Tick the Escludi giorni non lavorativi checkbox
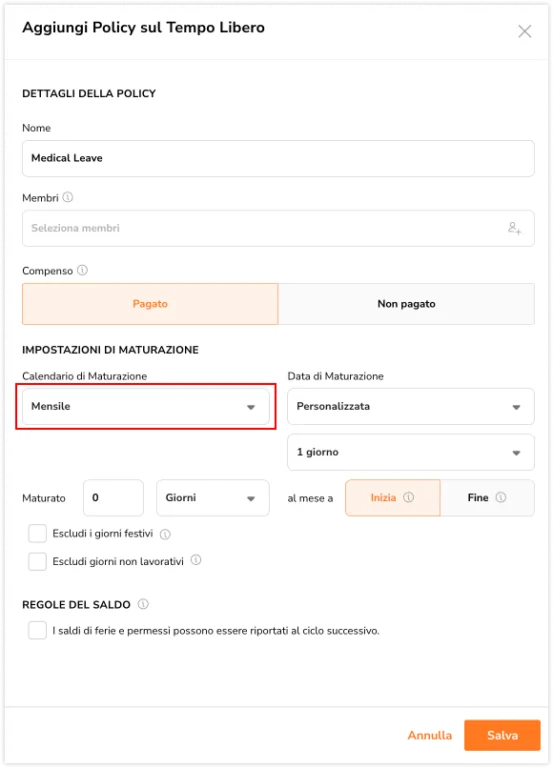This screenshot has width=553, height=768. [x=38, y=561]
